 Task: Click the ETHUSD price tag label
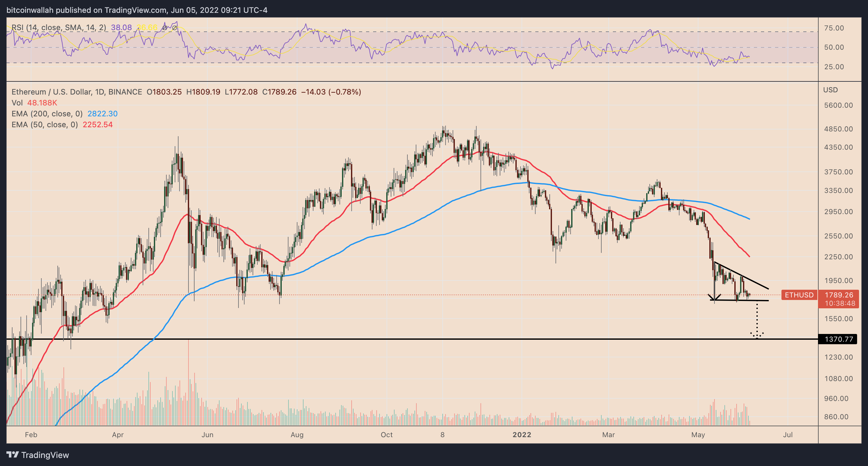click(x=799, y=295)
